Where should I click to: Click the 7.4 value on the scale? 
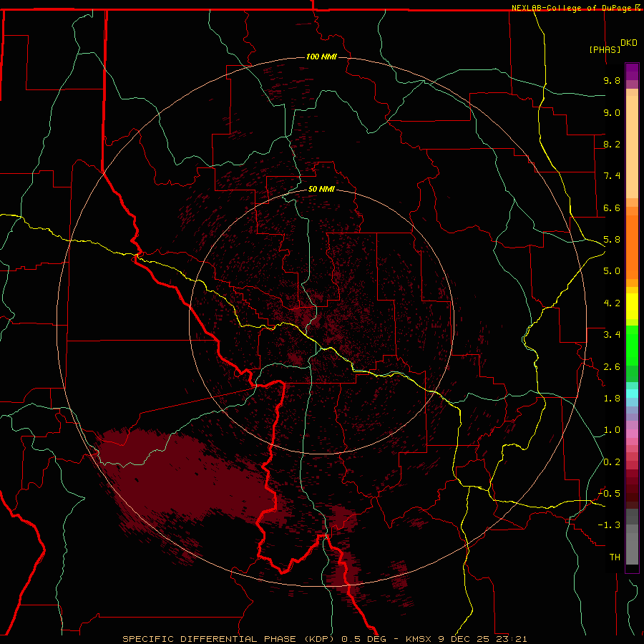click(x=612, y=176)
